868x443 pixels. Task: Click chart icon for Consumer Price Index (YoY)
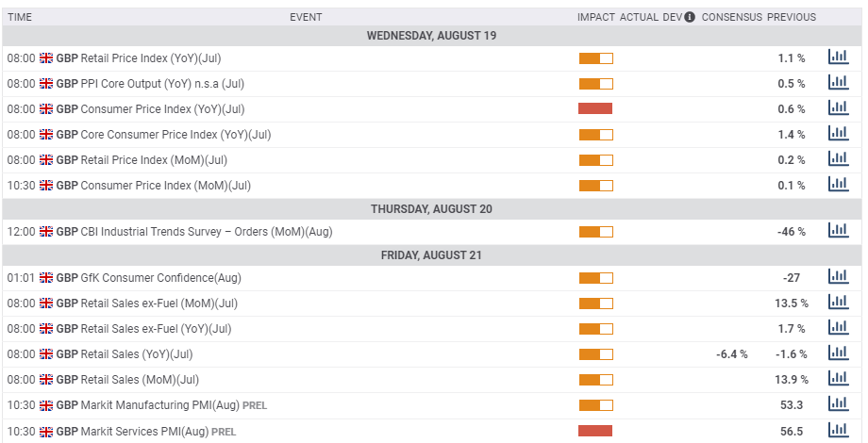tap(838, 108)
